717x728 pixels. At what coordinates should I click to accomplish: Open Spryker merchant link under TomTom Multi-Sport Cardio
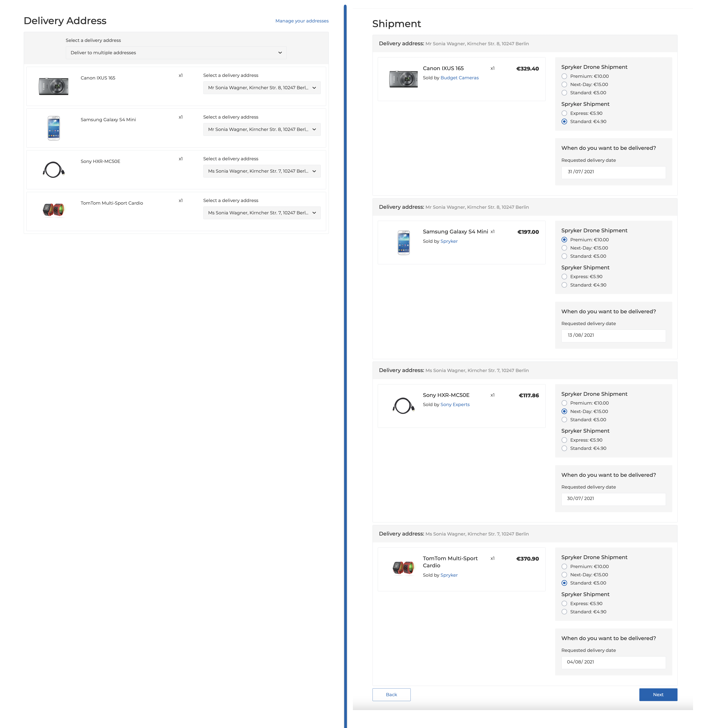point(449,575)
